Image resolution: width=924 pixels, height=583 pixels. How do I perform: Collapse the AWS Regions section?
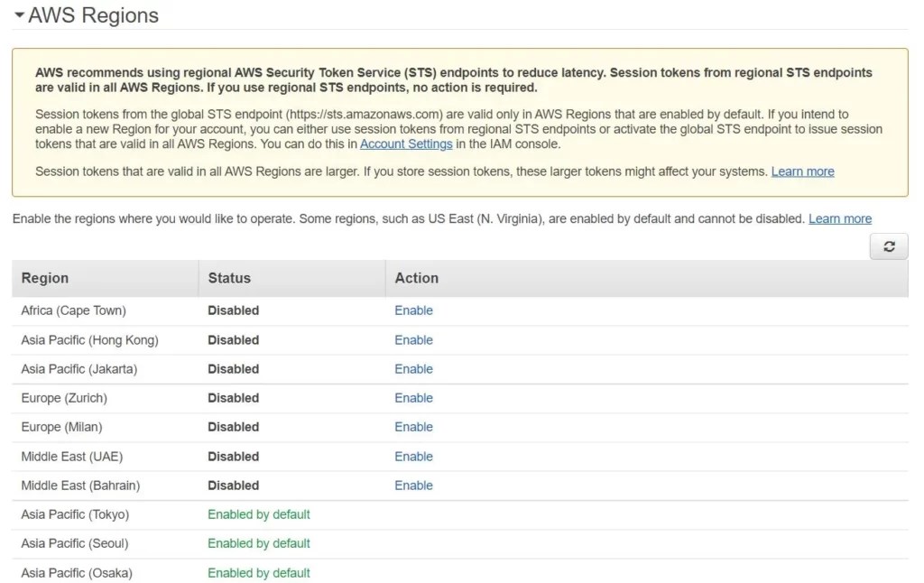click(x=19, y=14)
